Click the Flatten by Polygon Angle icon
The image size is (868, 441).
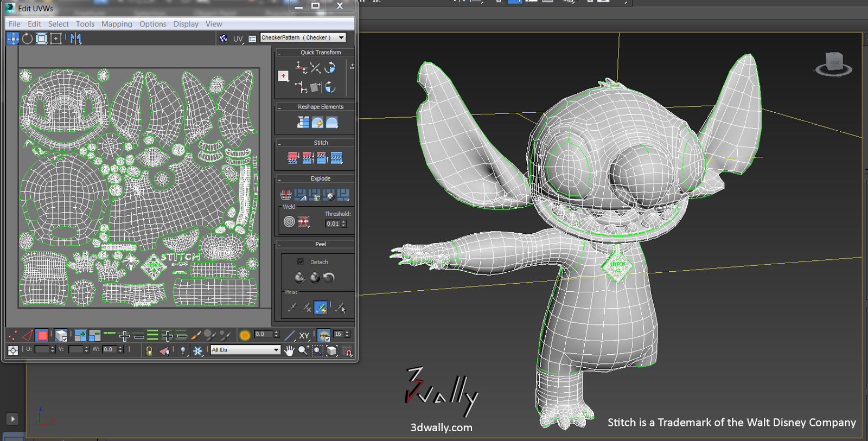tap(300, 194)
